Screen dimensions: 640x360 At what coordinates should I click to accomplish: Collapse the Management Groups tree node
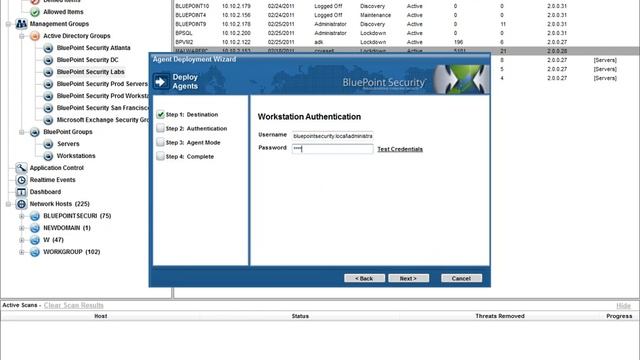8,24
